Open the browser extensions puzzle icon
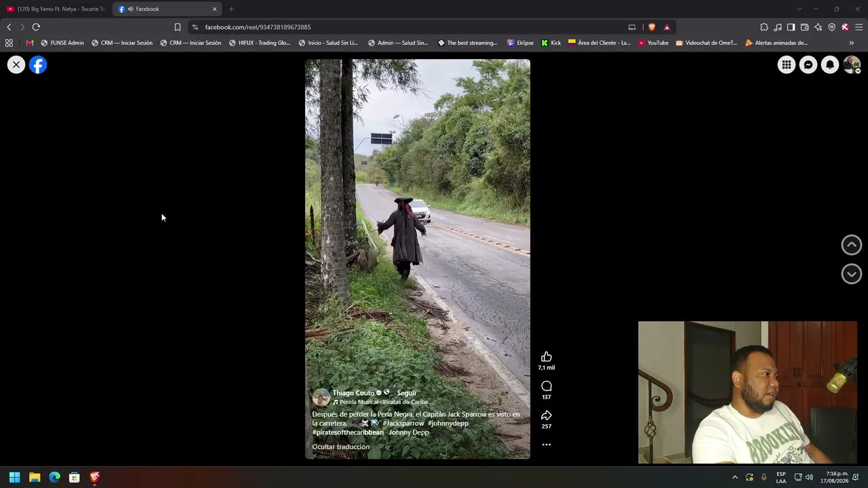Image resolution: width=868 pixels, height=488 pixels. 764,27
